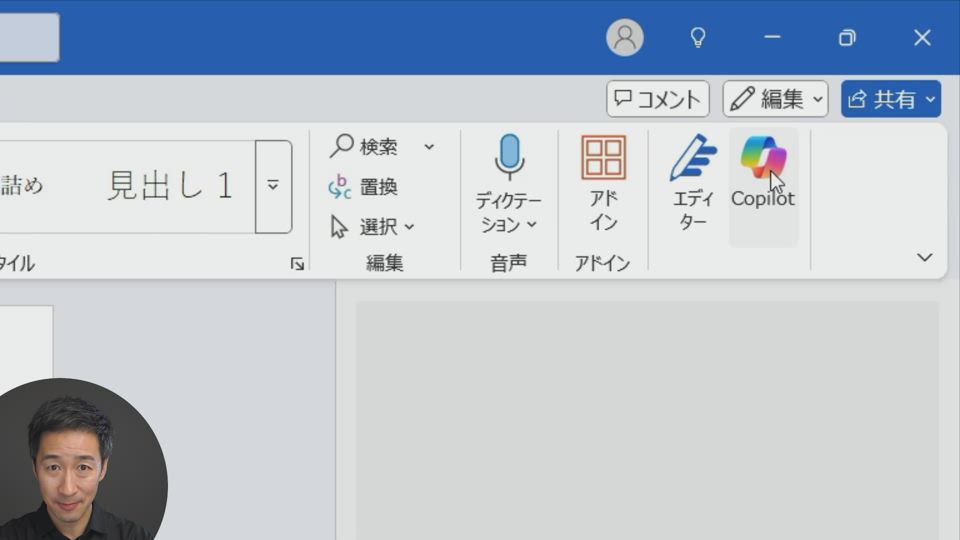Expand the 検索 dropdown arrow
This screenshot has height=540, width=960.
[429, 147]
